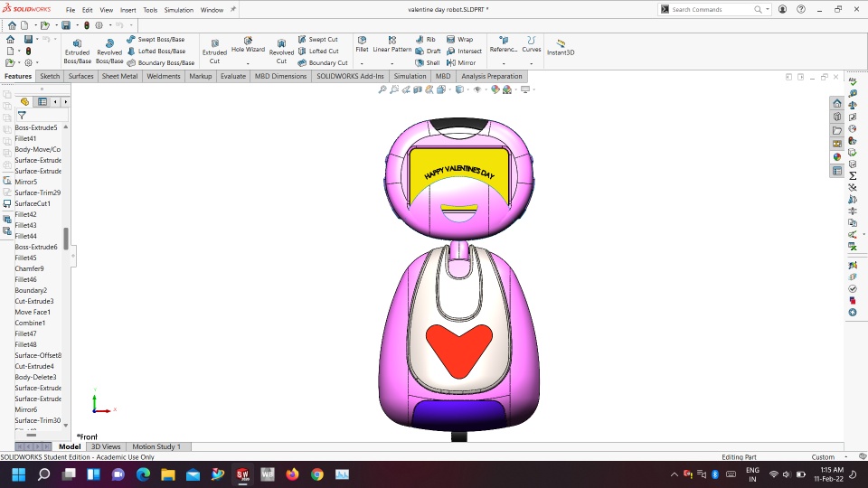Open Google Chrome from the taskbar
Viewport: 868px width, 488px height.
point(317,474)
